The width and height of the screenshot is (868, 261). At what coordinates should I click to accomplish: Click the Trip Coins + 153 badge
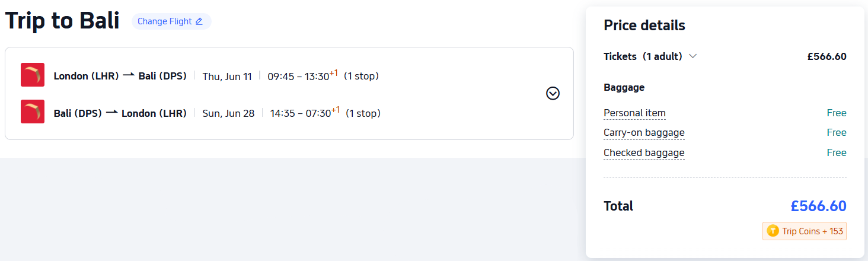click(805, 231)
